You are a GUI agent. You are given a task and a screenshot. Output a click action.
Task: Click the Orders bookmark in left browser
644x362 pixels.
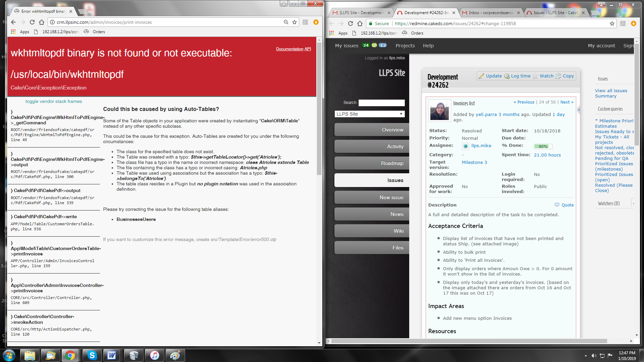click(99, 32)
